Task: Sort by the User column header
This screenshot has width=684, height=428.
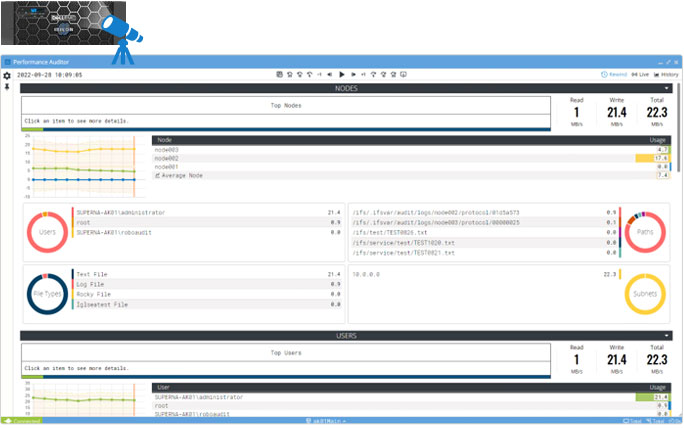Action: point(164,387)
